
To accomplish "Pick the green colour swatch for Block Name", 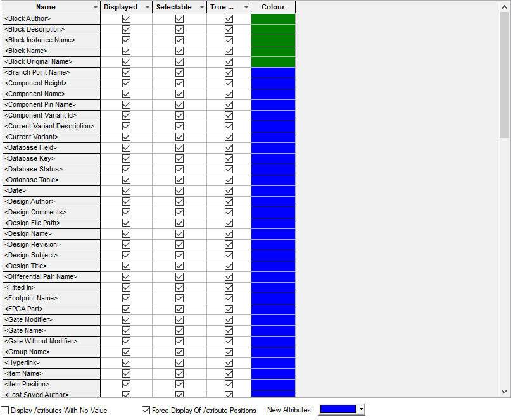I will click(x=273, y=51).
